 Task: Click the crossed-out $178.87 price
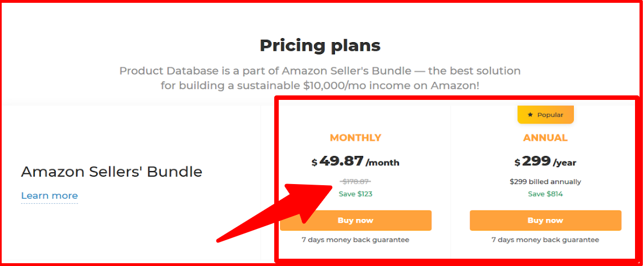click(355, 181)
